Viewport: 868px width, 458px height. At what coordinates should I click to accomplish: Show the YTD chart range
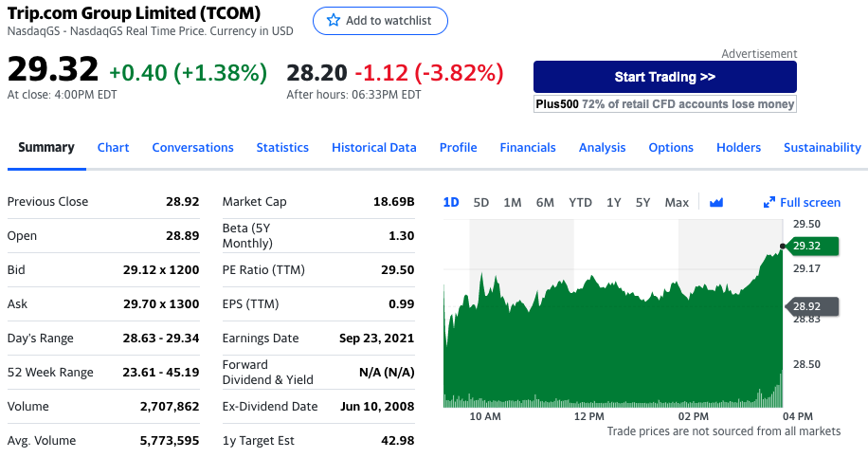click(580, 202)
